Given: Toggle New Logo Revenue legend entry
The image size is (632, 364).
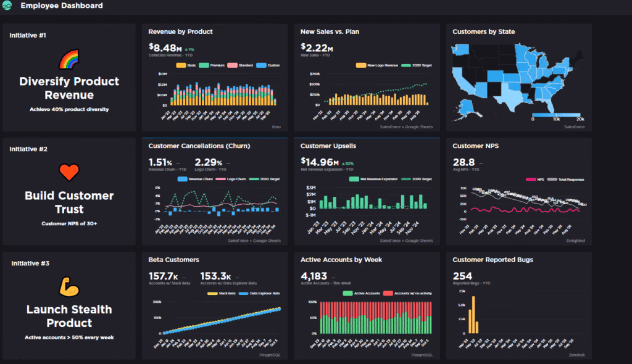Looking at the screenshot, I should tap(377, 65).
